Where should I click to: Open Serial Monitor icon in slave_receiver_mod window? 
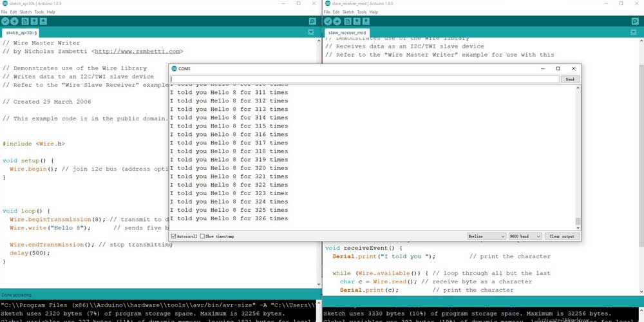(x=636, y=21)
